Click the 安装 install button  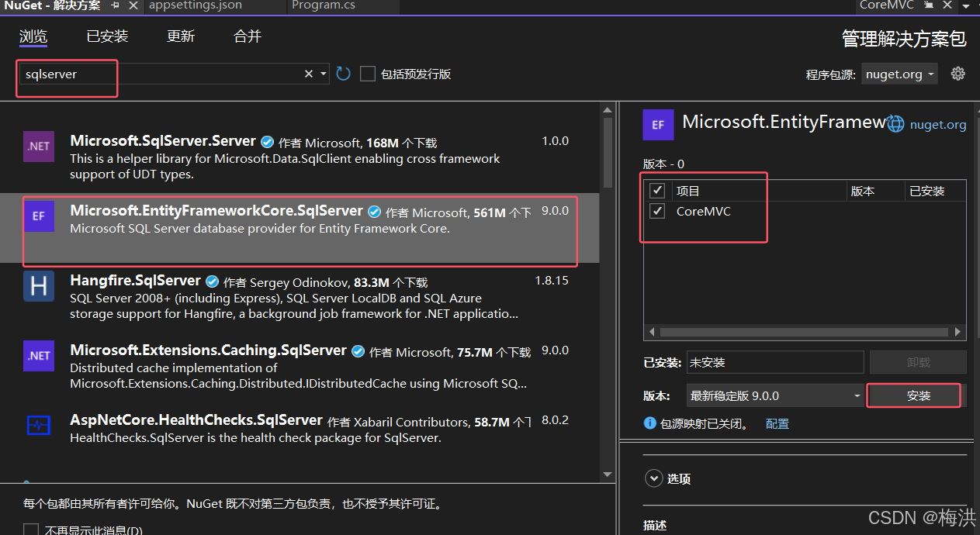(x=918, y=395)
